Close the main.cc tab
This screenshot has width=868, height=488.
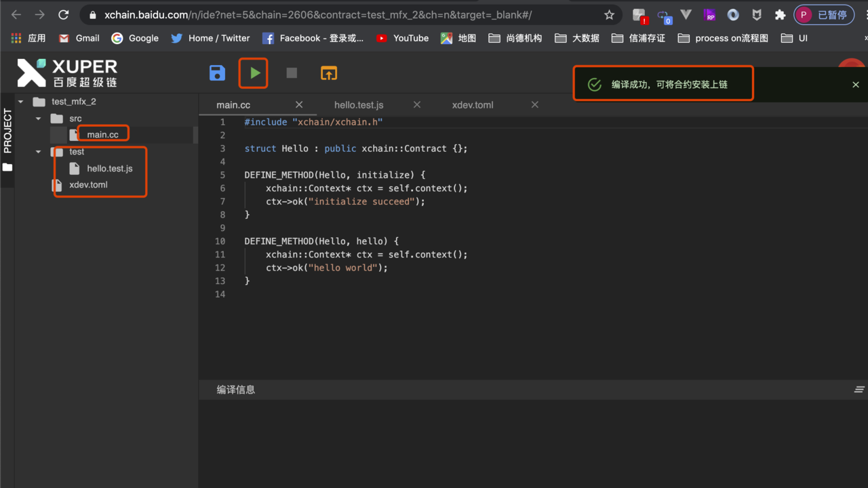pos(299,104)
